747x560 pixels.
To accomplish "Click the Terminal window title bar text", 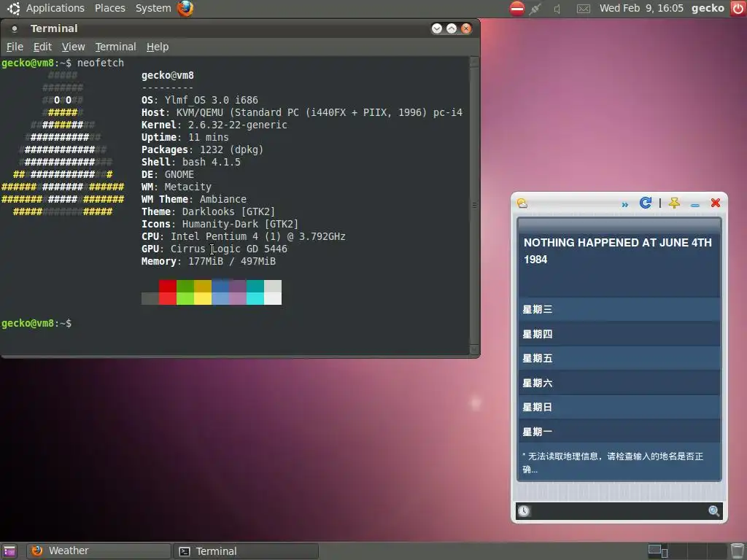I will click(54, 28).
